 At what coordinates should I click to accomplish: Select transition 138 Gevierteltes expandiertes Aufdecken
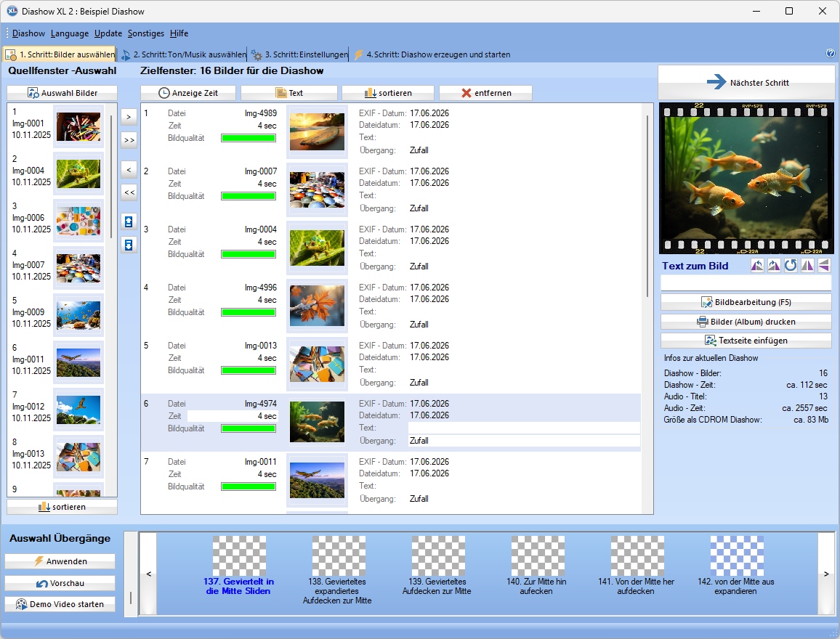tap(337, 571)
